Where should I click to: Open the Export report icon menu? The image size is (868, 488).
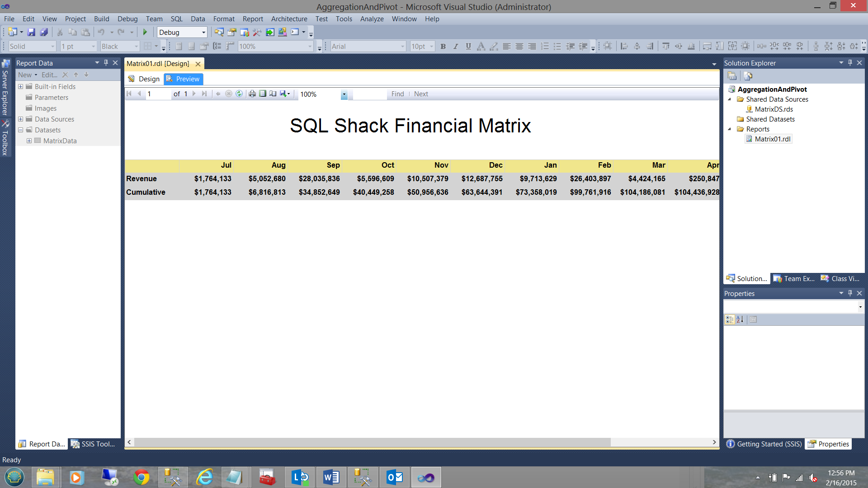point(285,94)
